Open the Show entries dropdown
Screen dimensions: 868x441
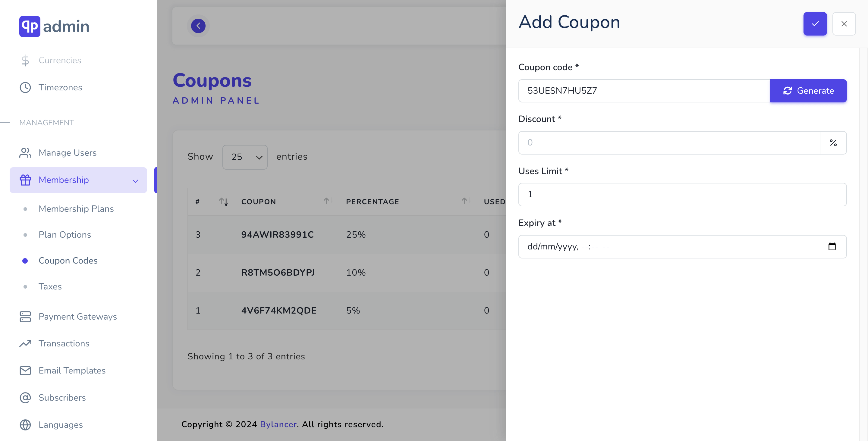tap(245, 157)
